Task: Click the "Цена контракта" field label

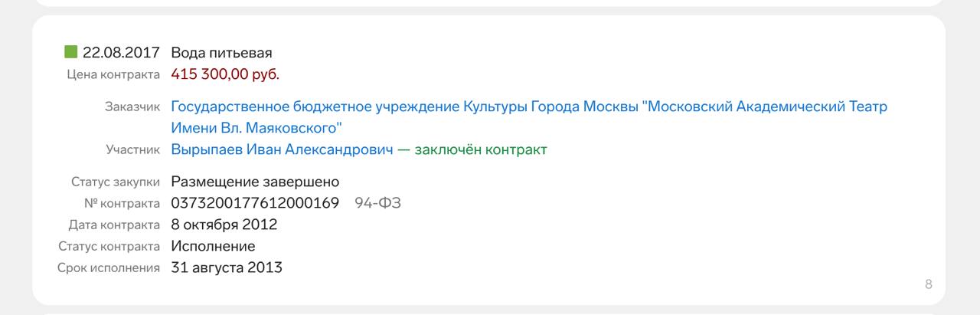Action: (x=113, y=74)
